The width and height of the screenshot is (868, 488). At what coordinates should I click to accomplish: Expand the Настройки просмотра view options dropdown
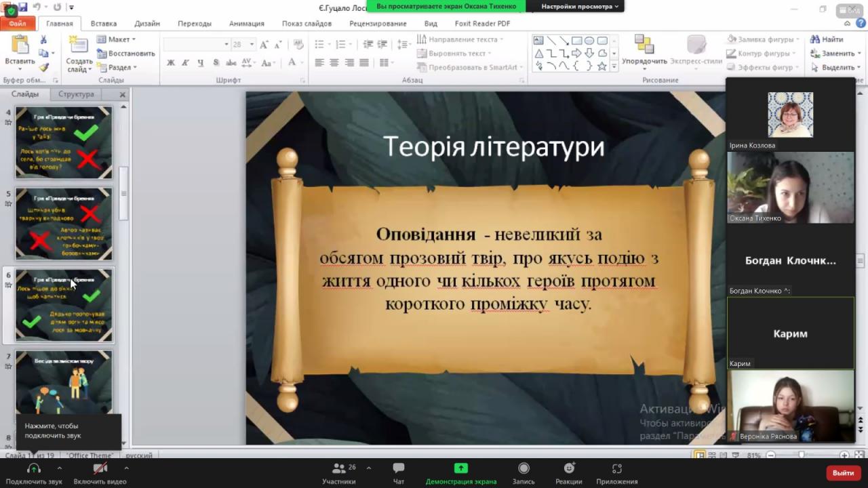[x=580, y=6]
